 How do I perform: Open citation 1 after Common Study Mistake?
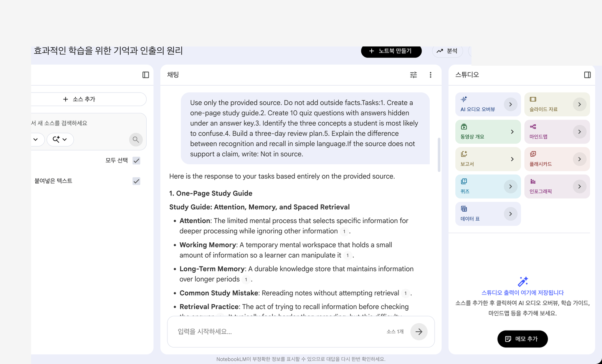405,293
